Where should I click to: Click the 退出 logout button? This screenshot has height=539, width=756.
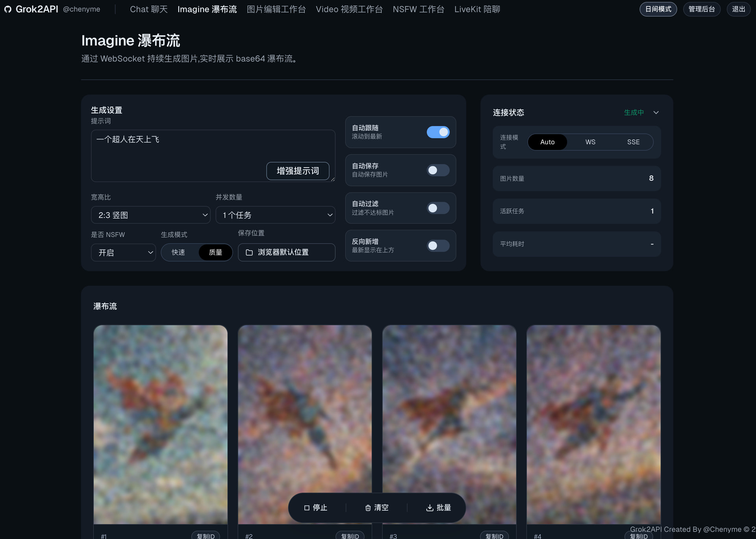(x=738, y=9)
